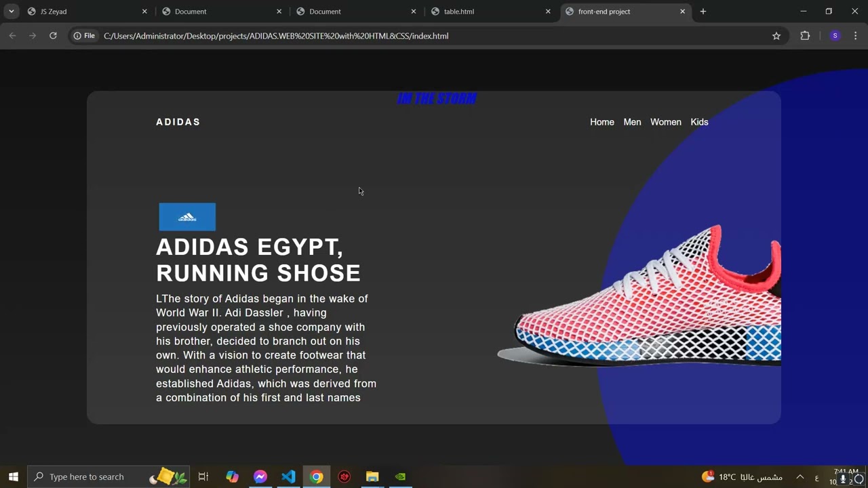Screen dimensions: 868x488
Task: Open the NVIDIA app on taskbar
Action: (x=401, y=476)
